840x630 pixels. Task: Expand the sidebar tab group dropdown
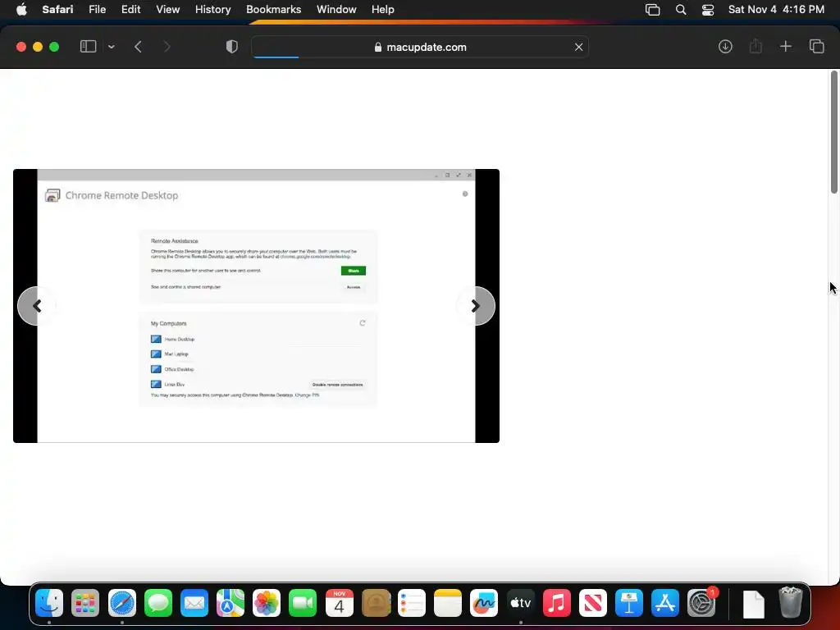tap(112, 47)
